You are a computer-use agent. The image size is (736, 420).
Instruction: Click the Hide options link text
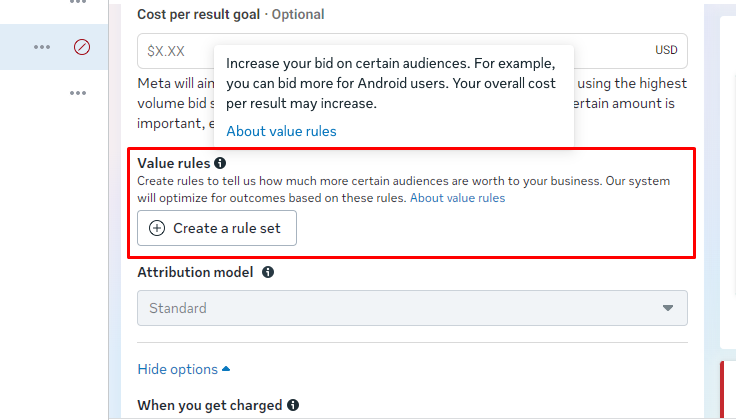177,369
